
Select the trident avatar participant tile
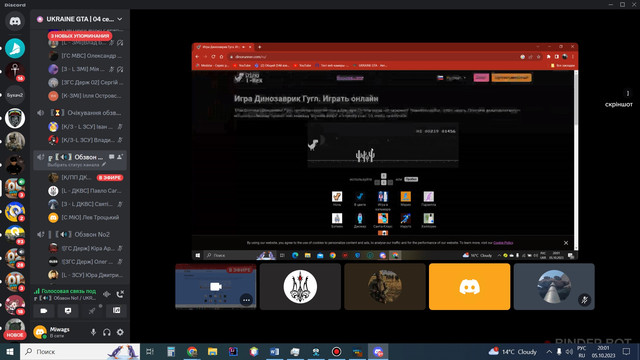click(x=300, y=287)
